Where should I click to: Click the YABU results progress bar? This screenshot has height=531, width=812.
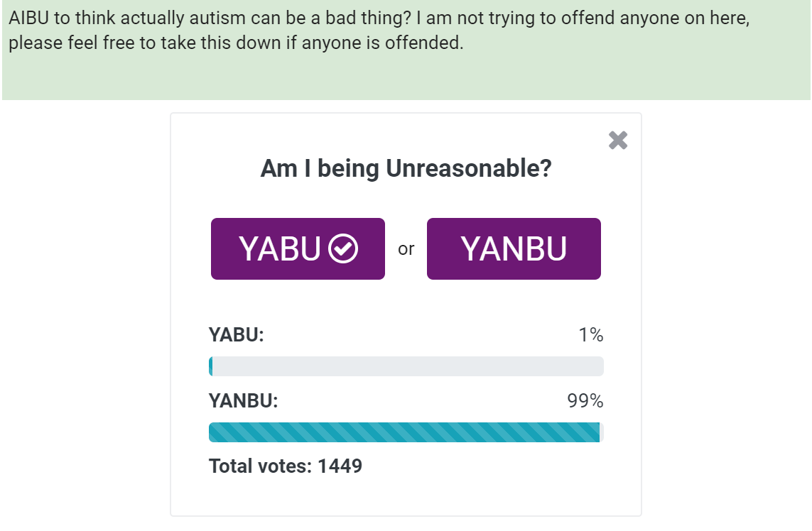406,366
